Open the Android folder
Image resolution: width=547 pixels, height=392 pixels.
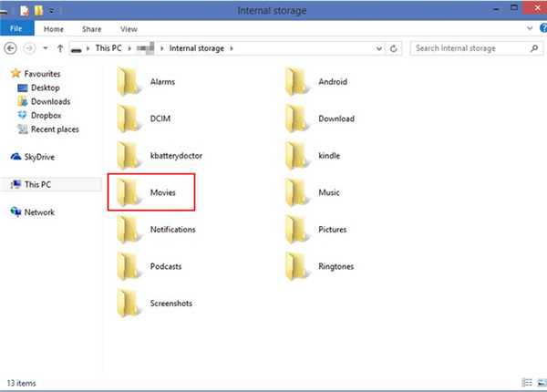316,82
